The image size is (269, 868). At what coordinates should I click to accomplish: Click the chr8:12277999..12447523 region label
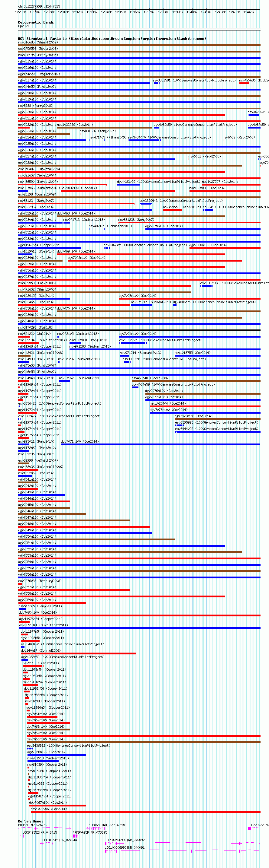click(39, 6)
